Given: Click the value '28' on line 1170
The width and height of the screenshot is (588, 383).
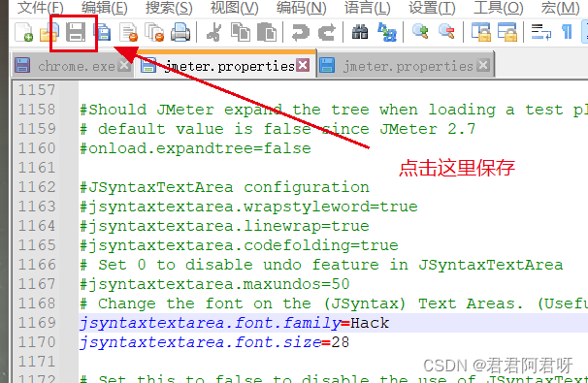Looking at the screenshot, I should pyautogui.click(x=341, y=342).
